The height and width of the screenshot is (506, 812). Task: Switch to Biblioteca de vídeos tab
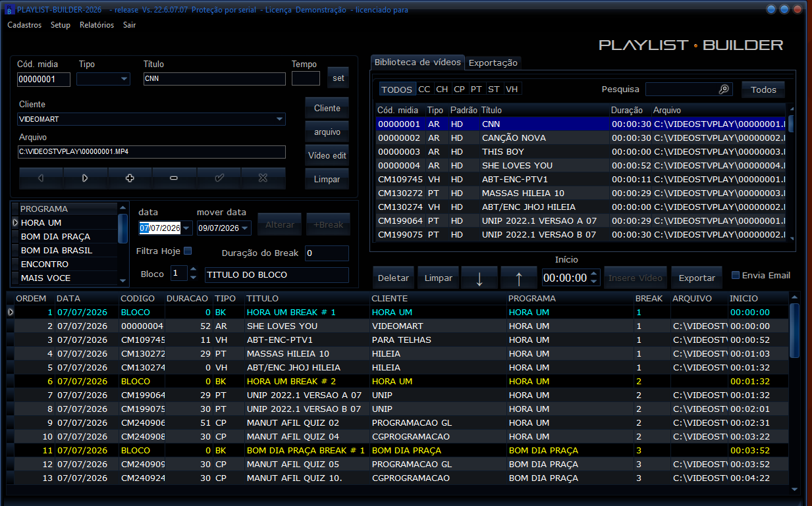(418, 62)
